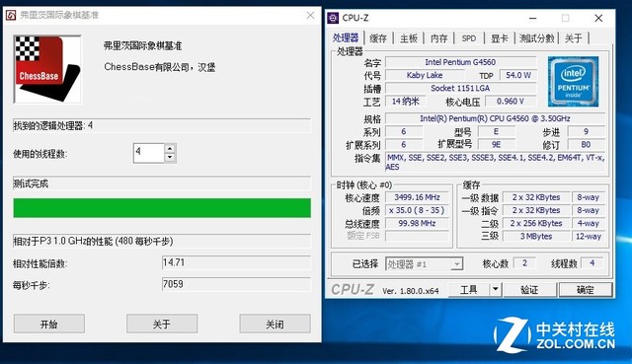The image size is (632, 364).
Task: Click the green benchmark progress bar
Action: tap(162, 208)
